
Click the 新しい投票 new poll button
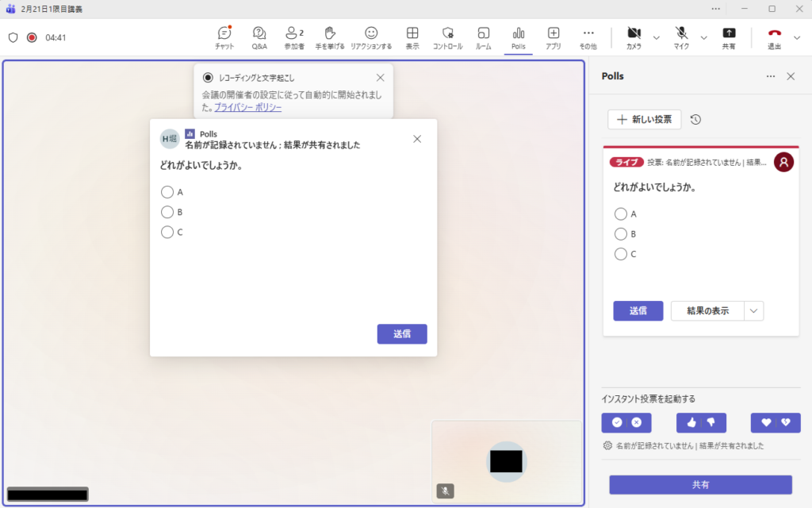point(644,120)
